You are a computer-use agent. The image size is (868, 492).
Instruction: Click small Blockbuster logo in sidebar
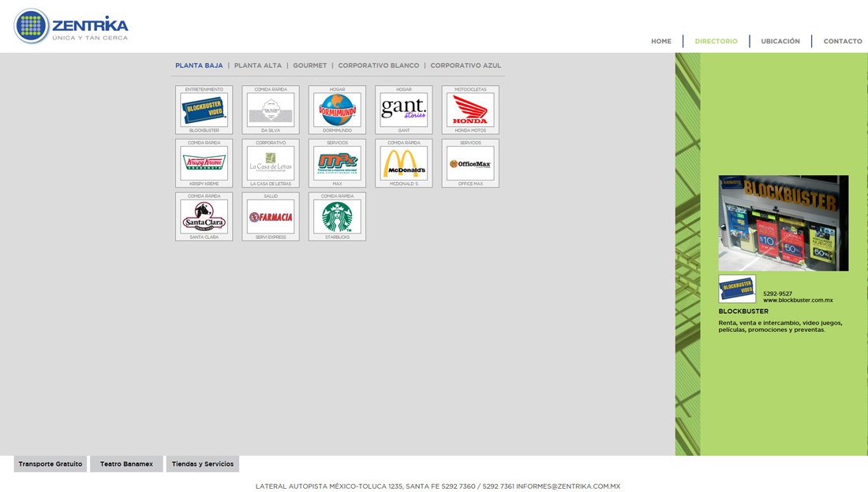click(737, 289)
